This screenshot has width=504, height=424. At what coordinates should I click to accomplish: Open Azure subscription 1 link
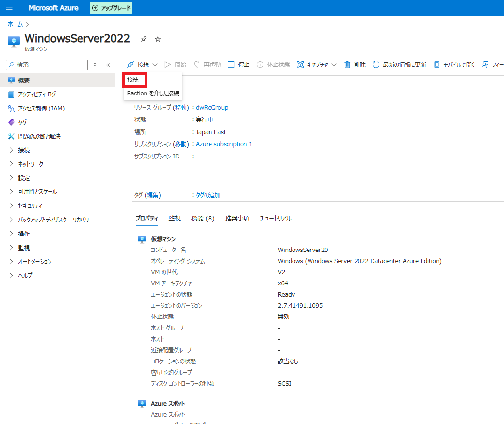[224, 144]
